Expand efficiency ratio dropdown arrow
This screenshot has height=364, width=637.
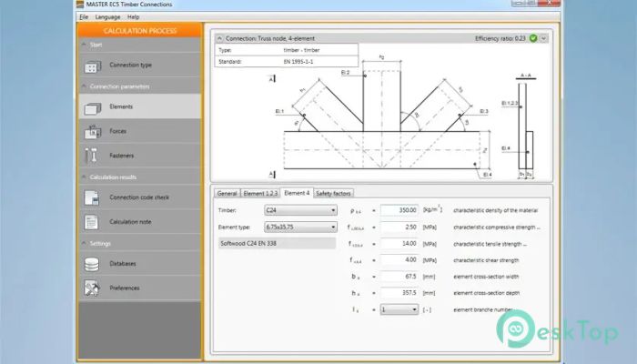pos(543,38)
